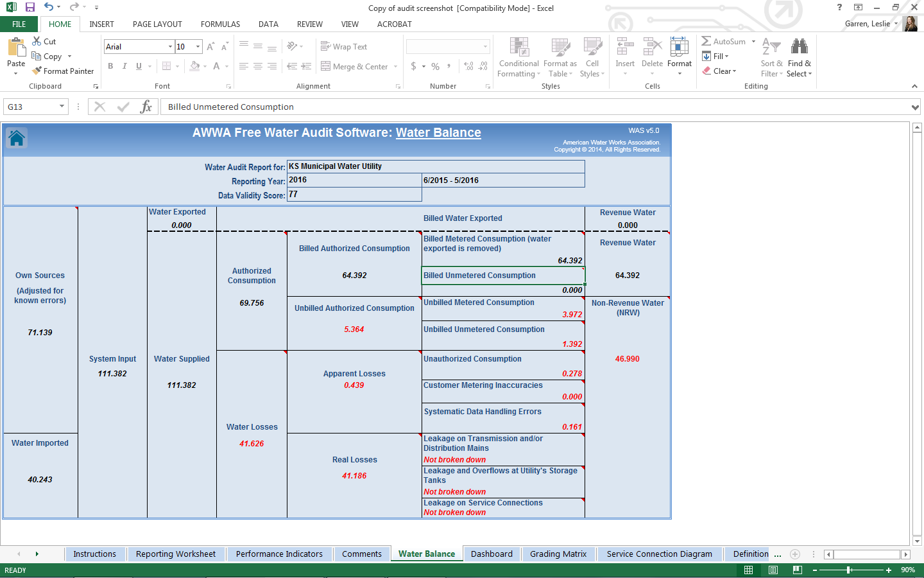This screenshot has height=578, width=924.
Task: Apply comma style
Action: click(449, 66)
